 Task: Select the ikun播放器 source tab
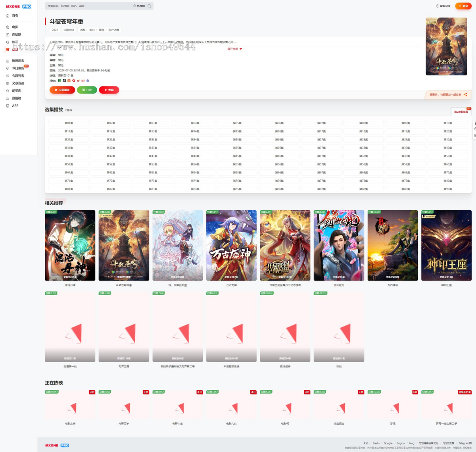(x=461, y=112)
